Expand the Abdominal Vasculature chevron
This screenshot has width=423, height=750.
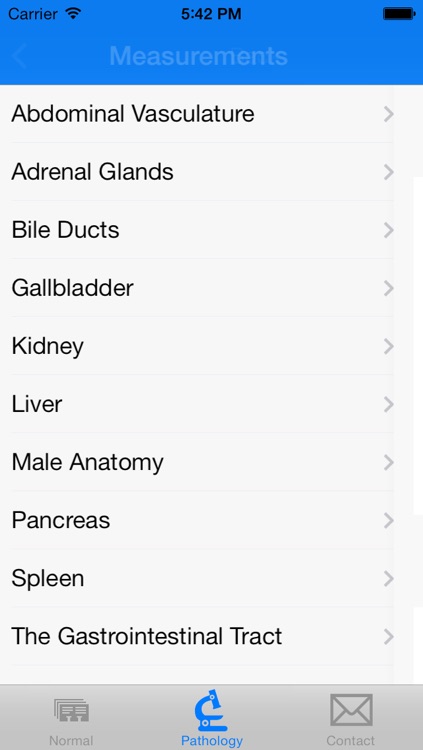click(389, 114)
